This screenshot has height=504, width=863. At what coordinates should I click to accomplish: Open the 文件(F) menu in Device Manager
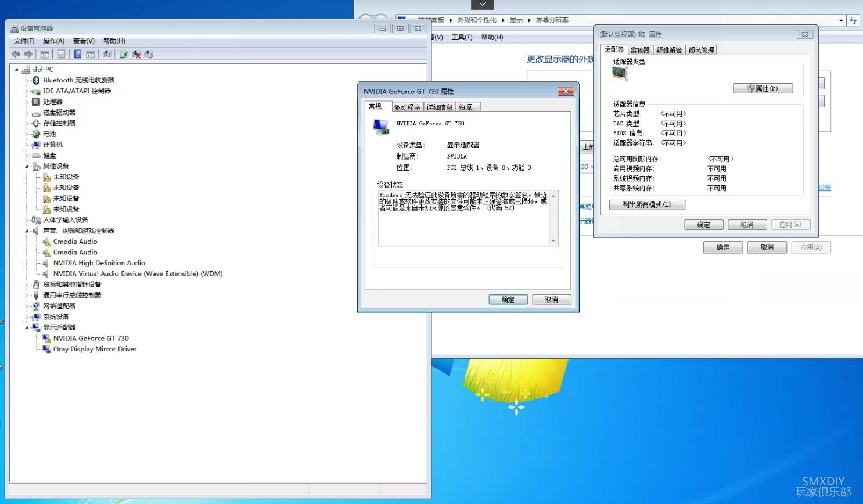(x=24, y=41)
